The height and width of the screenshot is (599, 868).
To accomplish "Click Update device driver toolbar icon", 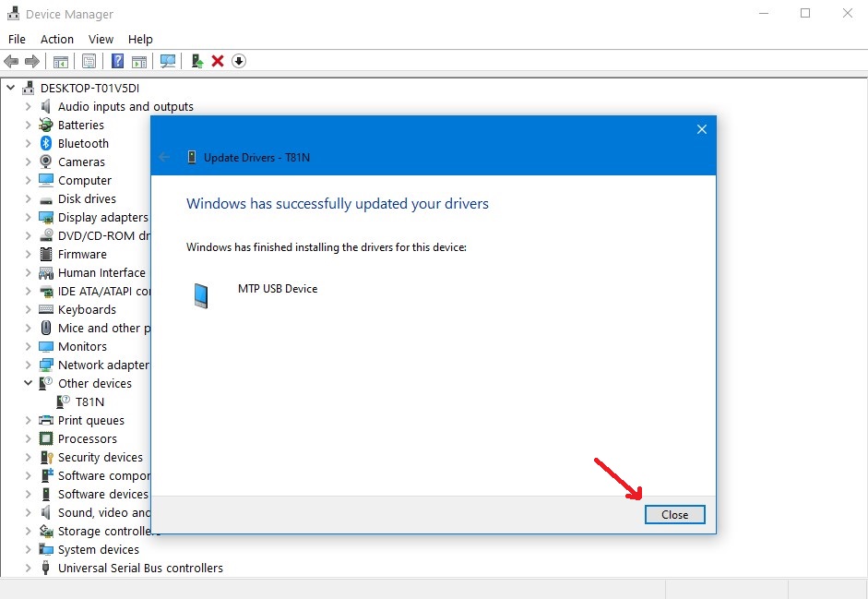I will 197,61.
